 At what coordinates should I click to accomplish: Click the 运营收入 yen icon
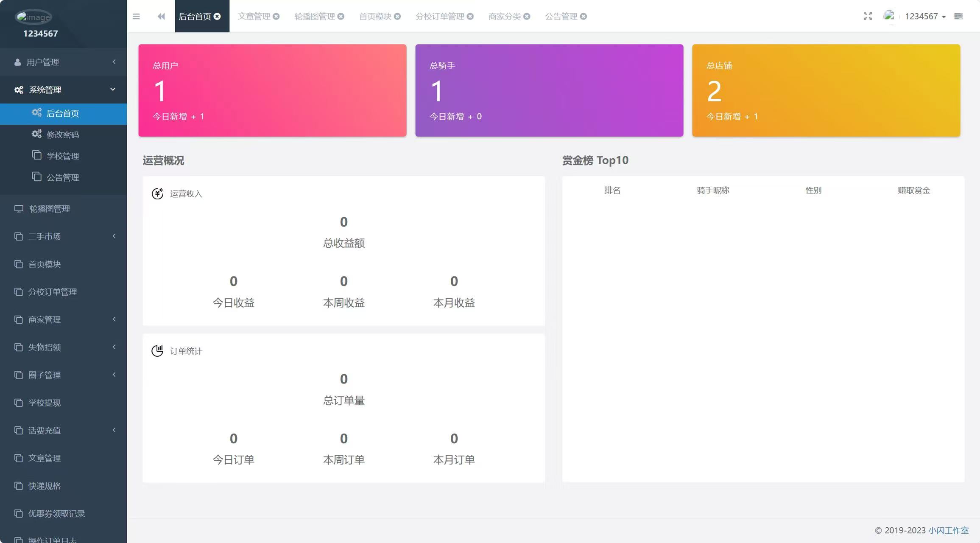[157, 194]
